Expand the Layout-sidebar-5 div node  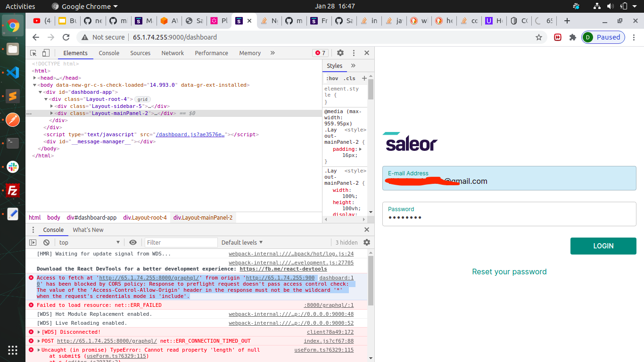[52, 107]
